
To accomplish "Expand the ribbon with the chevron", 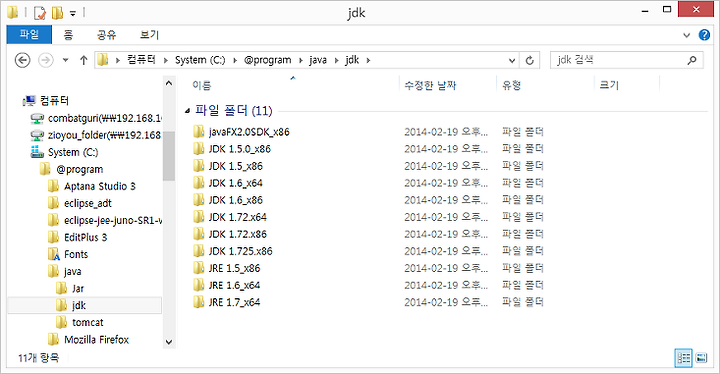I will [x=686, y=35].
